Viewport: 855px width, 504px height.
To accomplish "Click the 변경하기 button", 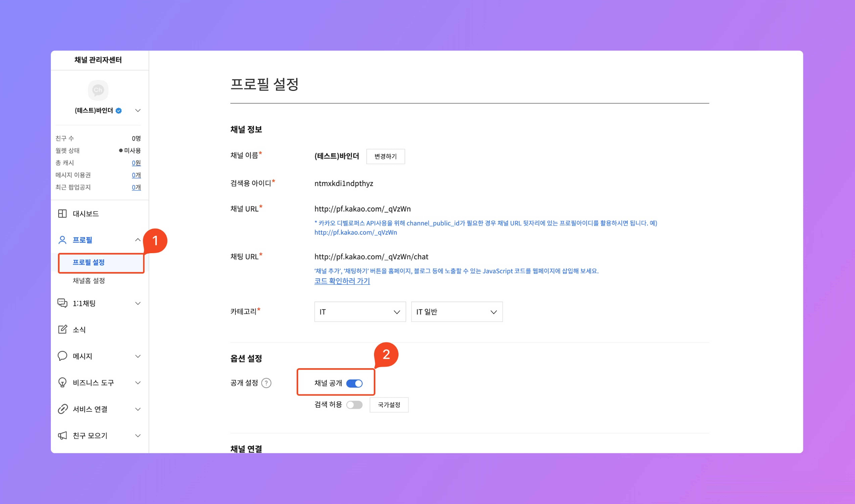I will point(385,156).
